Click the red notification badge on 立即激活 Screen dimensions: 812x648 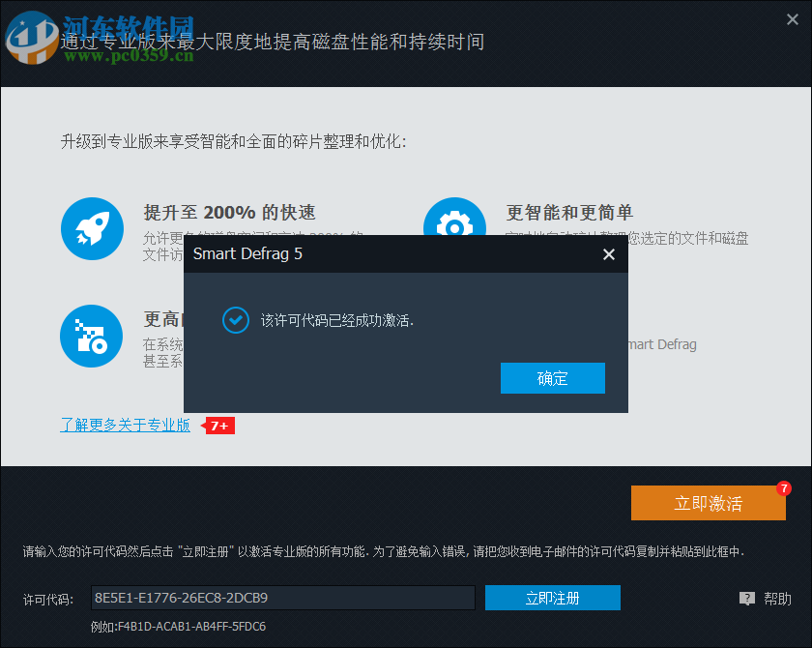point(783,488)
